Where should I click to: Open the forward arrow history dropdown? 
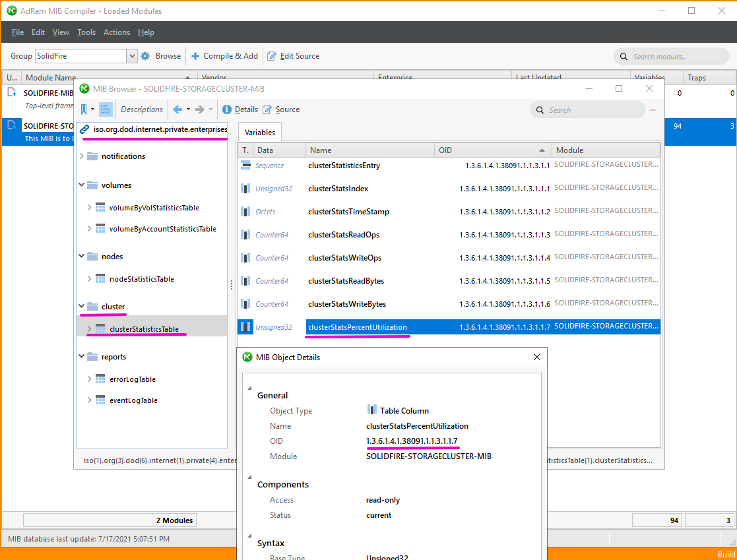point(210,109)
